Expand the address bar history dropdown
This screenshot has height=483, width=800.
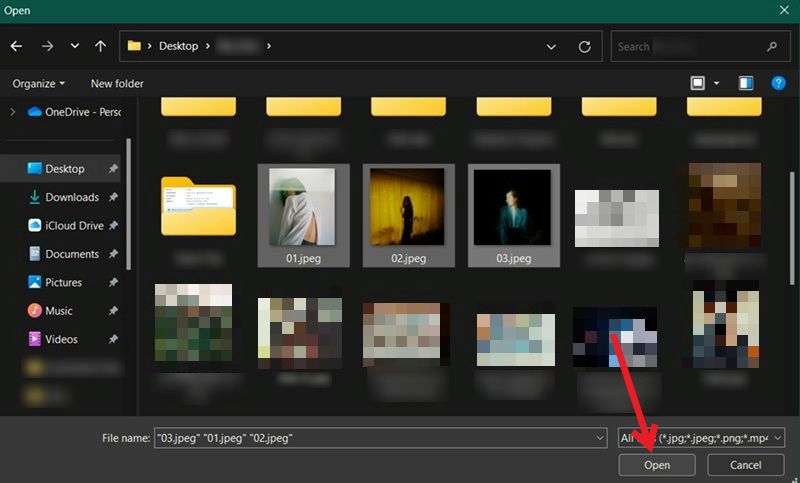[x=552, y=46]
